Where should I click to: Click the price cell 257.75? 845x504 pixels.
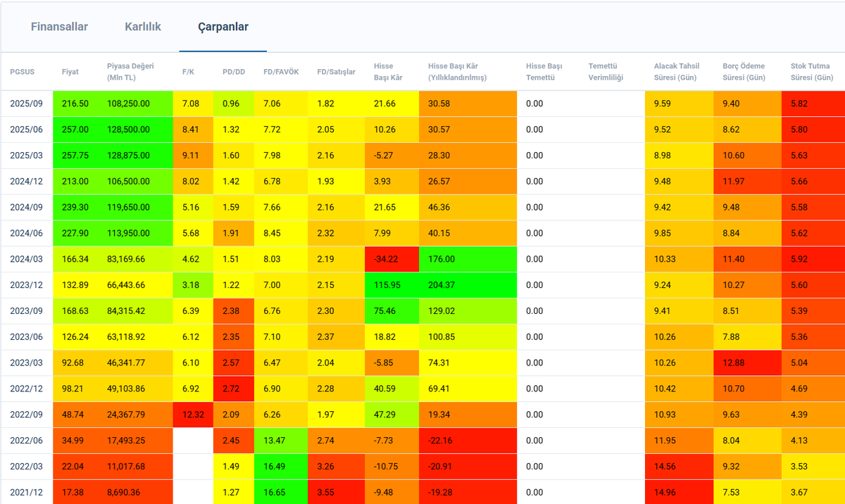(x=75, y=156)
